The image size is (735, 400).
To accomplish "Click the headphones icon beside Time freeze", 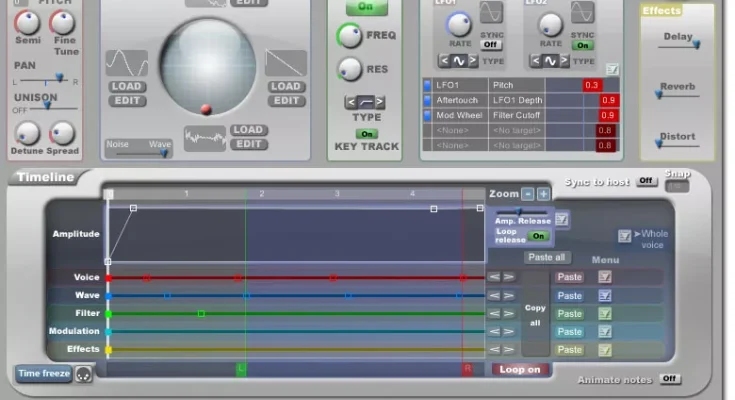I will (84, 373).
